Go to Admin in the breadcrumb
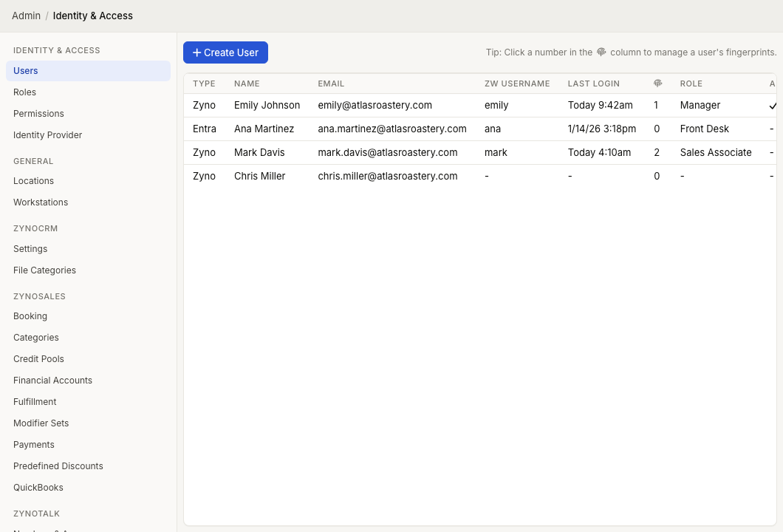 click(26, 16)
